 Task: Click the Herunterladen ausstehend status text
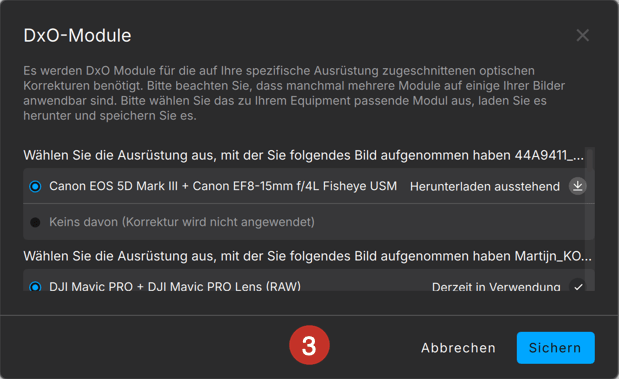[x=485, y=186]
